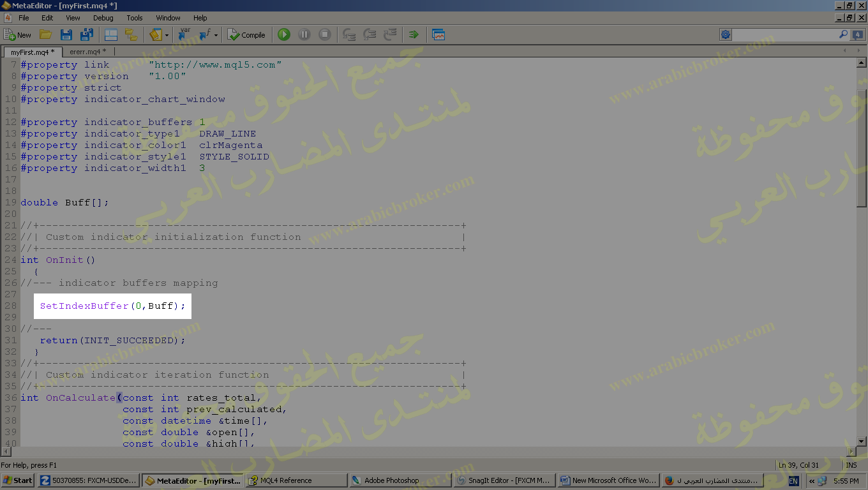The height and width of the screenshot is (490, 868).
Task: Click the pause debugging icon
Action: [304, 34]
